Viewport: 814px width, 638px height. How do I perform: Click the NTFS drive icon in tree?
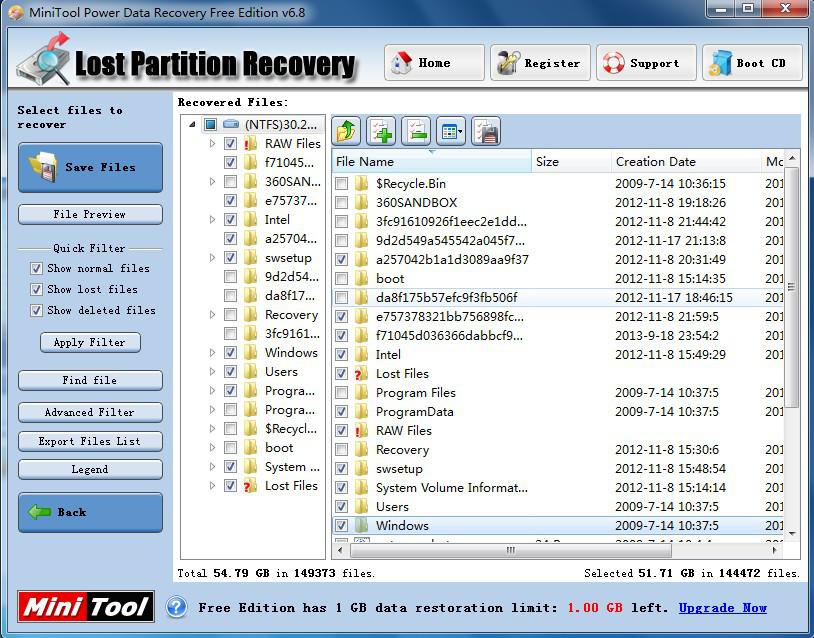[230, 125]
